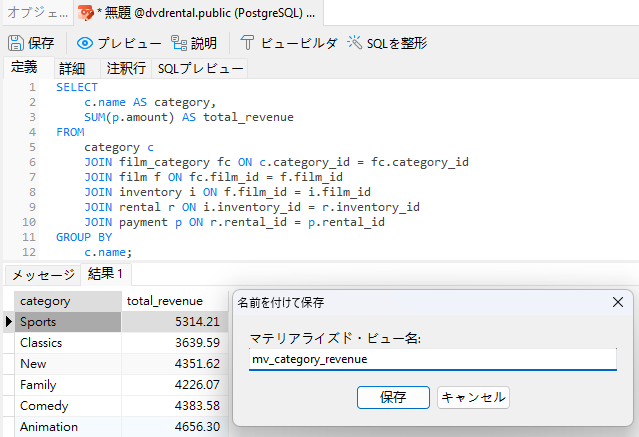The image size is (639, 437).
Task: Click the マテリアライズド・ビュー名 label
Action: click(x=335, y=338)
